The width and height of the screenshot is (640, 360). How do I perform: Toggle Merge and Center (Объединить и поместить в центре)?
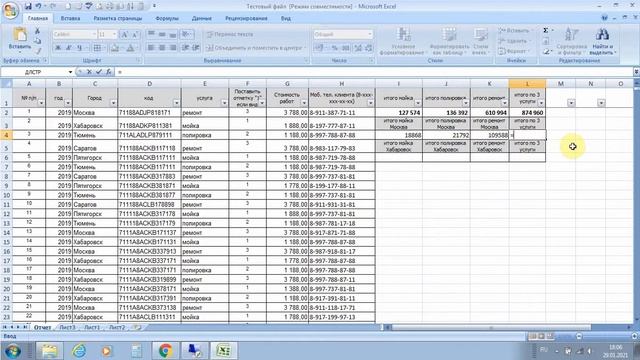(x=255, y=48)
